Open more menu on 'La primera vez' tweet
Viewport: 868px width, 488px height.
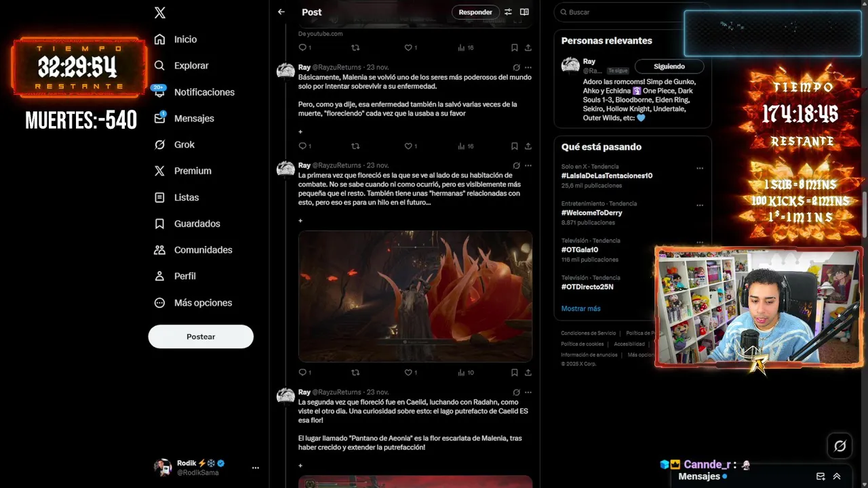pos(528,165)
